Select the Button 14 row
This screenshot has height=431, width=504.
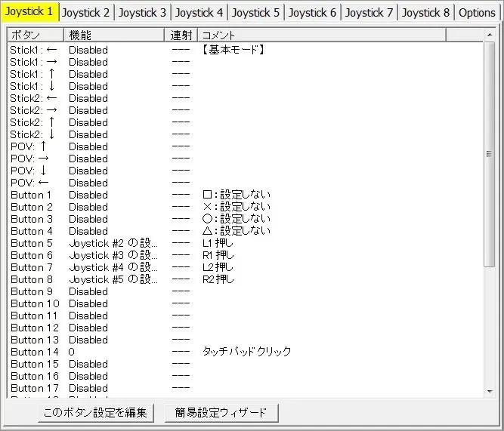tap(245, 352)
